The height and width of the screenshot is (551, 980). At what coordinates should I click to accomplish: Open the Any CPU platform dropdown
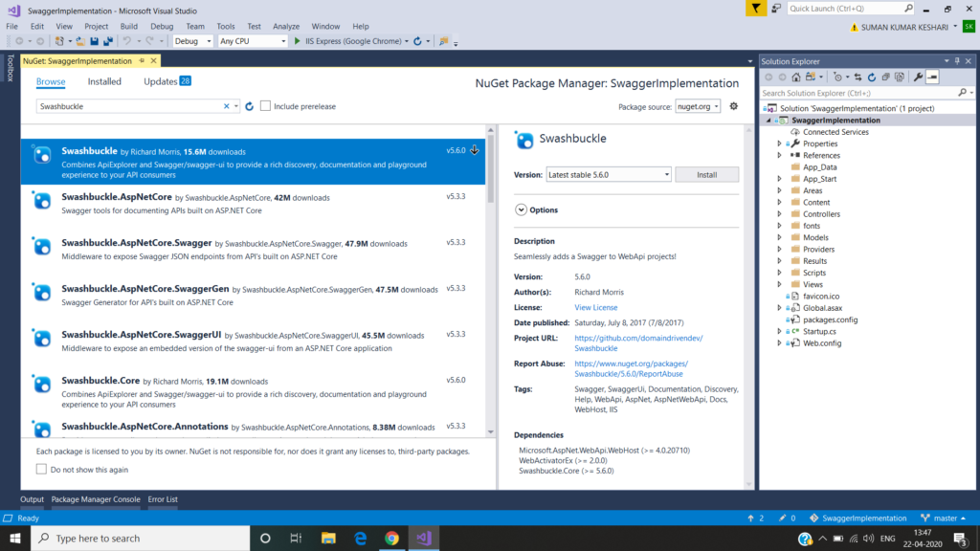[253, 41]
